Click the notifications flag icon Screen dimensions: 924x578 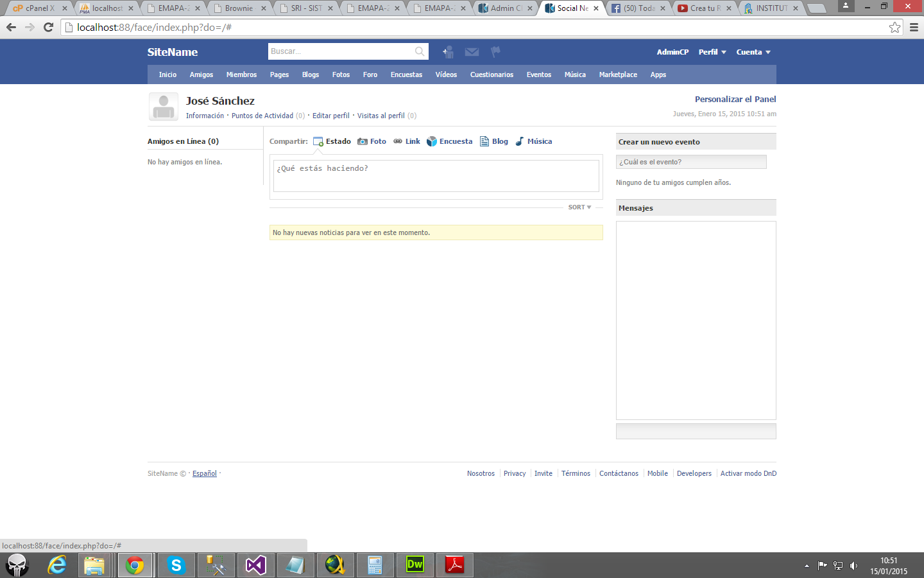pyautogui.click(x=495, y=52)
